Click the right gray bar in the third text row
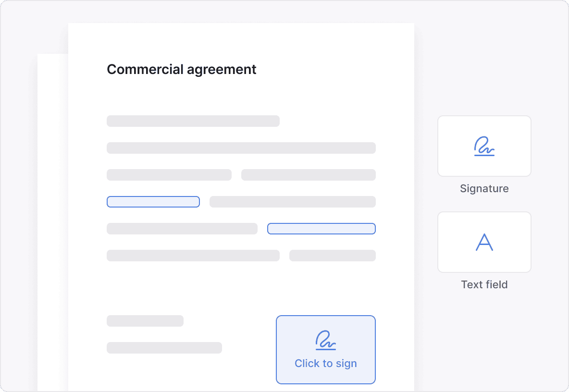The image size is (569, 392). pos(309,175)
